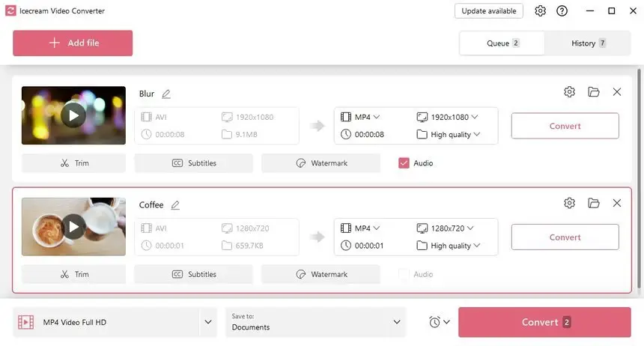Open the help question mark icon
644x346 pixels.
click(562, 11)
